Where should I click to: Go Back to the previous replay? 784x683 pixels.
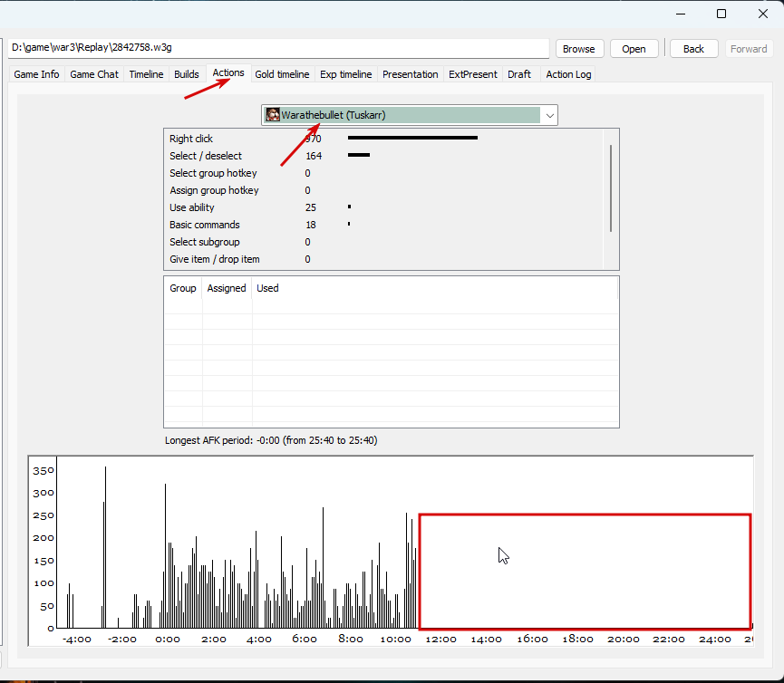click(693, 49)
